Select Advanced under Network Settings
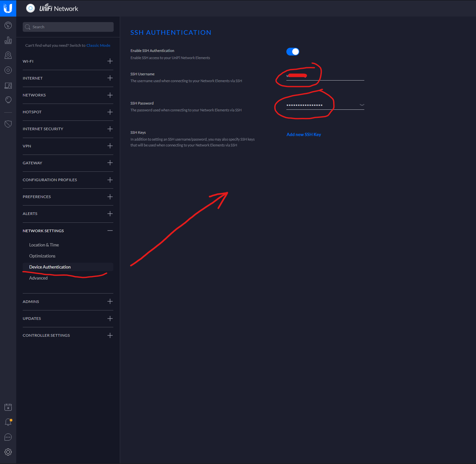 [x=38, y=278]
